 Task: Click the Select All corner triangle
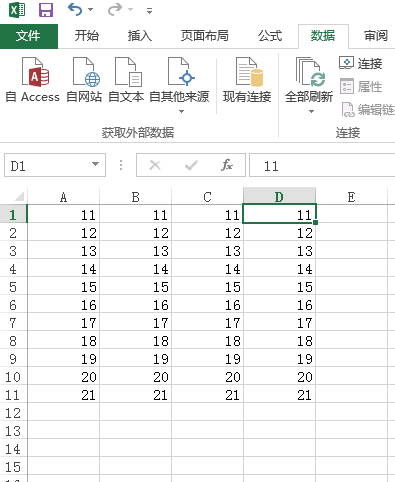pyautogui.click(x=19, y=196)
